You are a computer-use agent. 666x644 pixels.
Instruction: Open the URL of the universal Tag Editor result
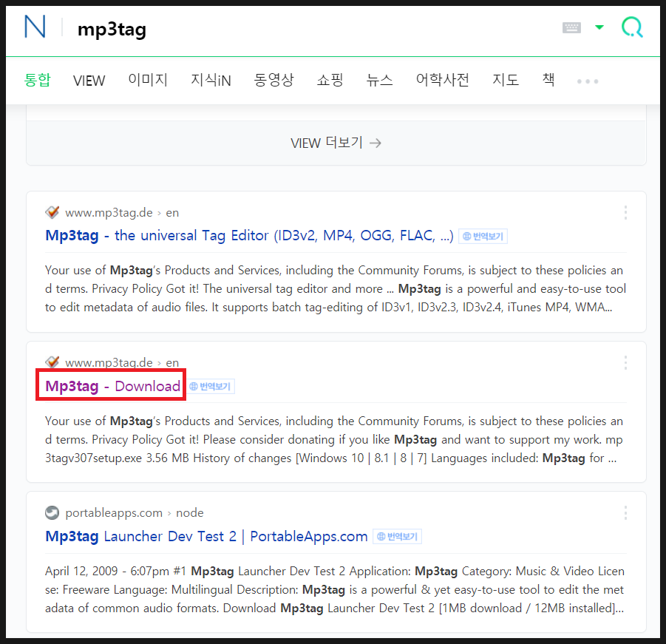tap(122, 212)
